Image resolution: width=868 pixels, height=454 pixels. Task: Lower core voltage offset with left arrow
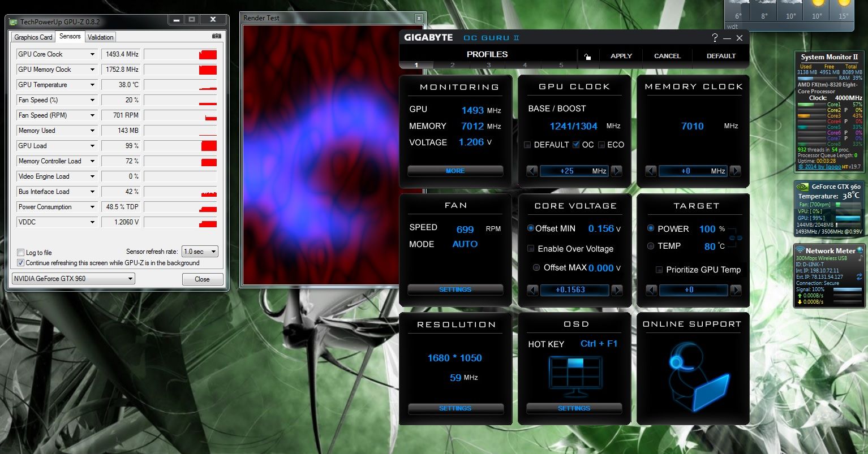532,290
